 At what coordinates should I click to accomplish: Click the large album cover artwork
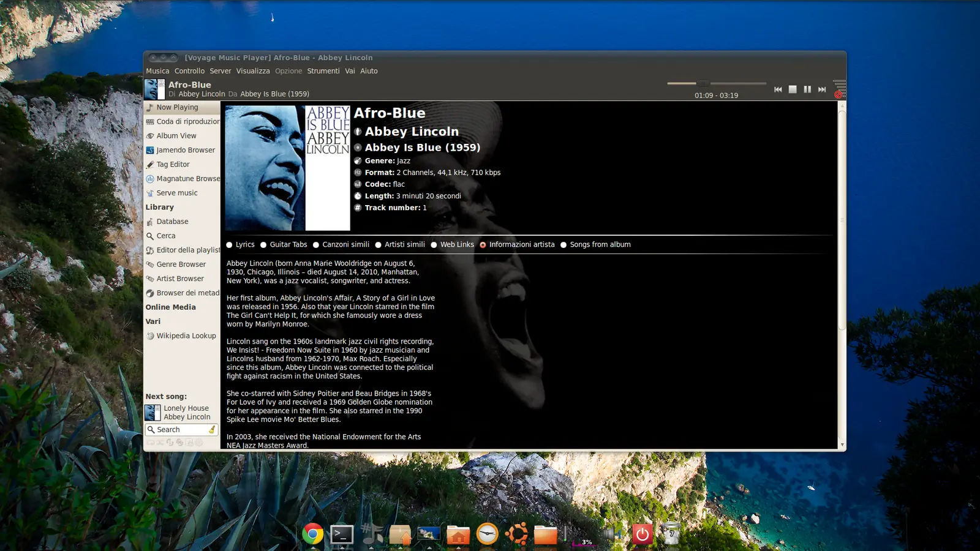click(x=288, y=168)
